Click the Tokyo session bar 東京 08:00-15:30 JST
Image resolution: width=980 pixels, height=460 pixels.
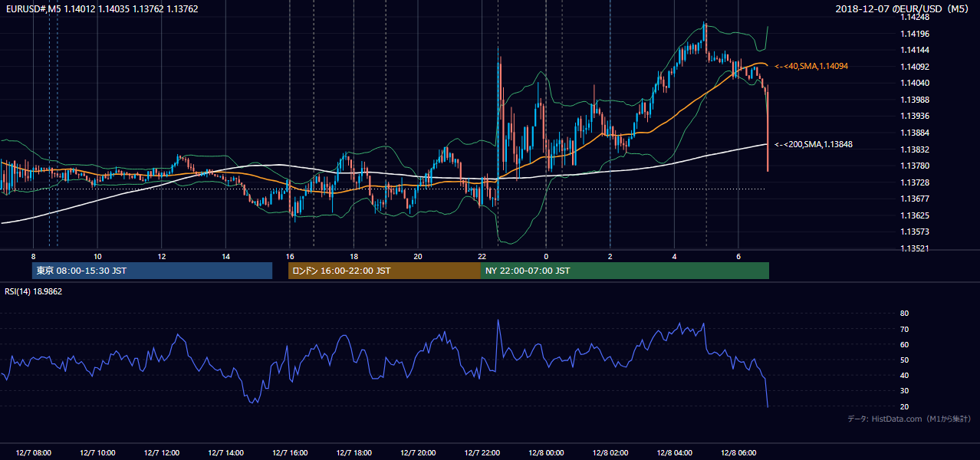pos(153,271)
